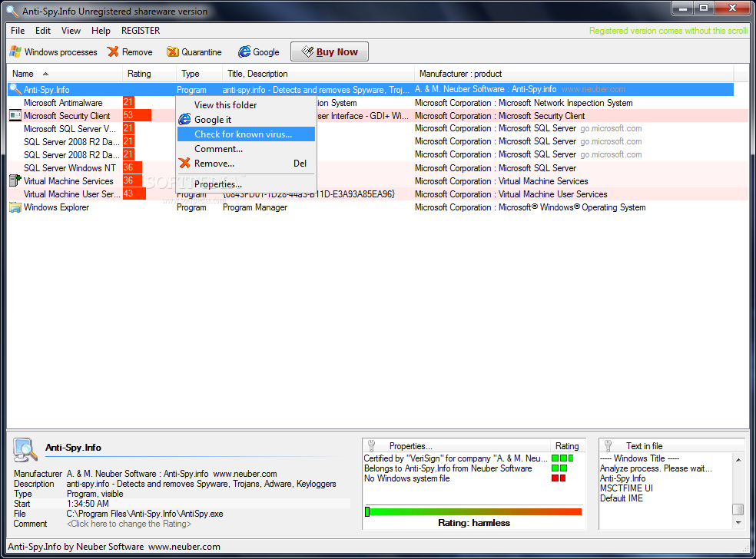Sort by the Title, Description column header
756x559 pixels.
[x=318, y=74]
